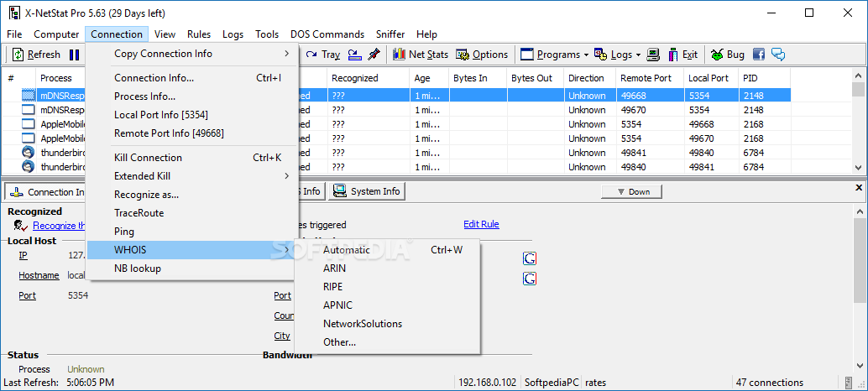Select NetworkSolutions WHOIS server
This screenshot has height=391, width=868.
[387, 324]
